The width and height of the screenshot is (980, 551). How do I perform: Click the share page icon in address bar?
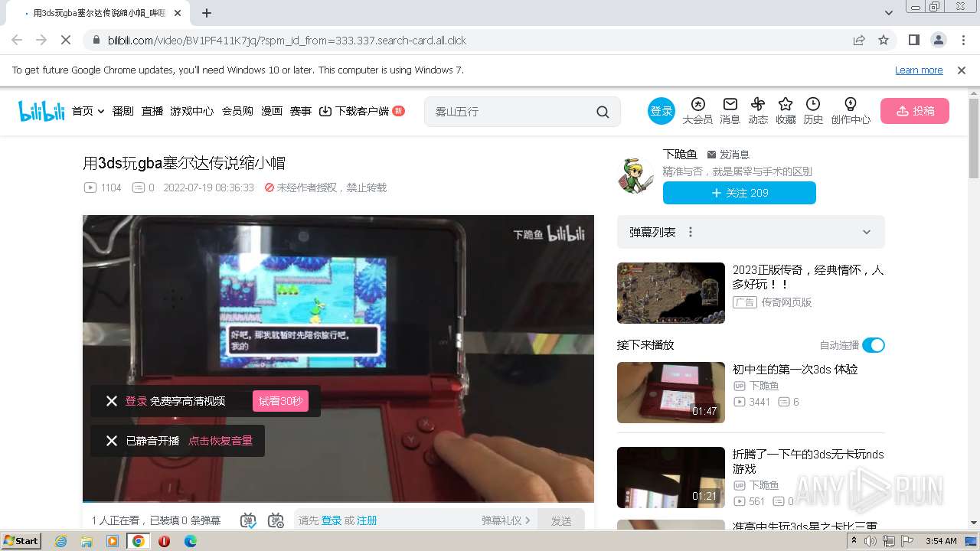[x=859, y=40]
